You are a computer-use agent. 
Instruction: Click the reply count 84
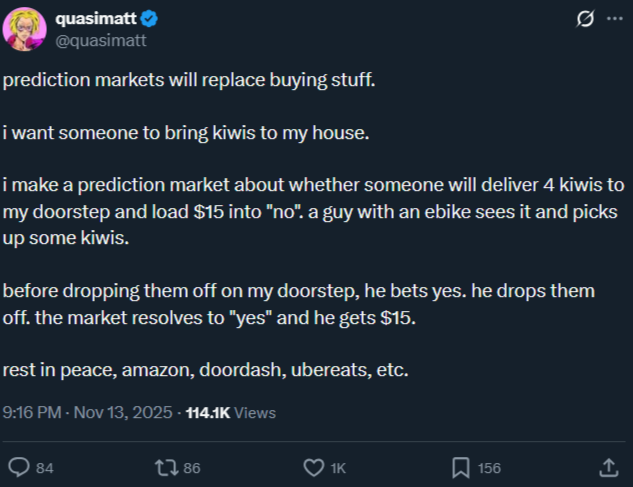coord(45,468)
